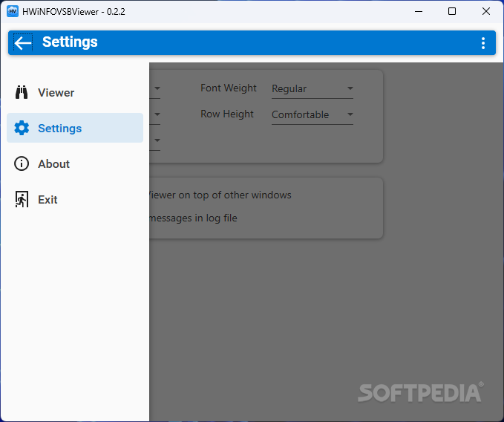This screenshot has height=422, width=504.
Task: Open the Viewer menu item
Action: coord(74,92)
